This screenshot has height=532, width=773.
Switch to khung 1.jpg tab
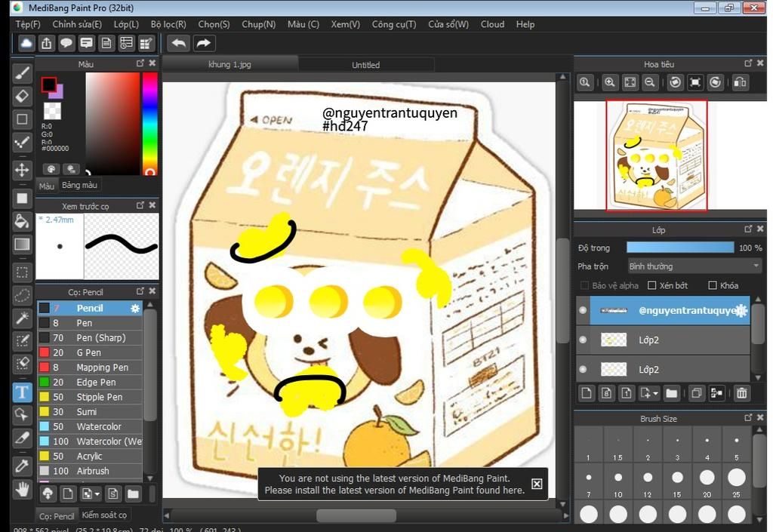(x=229, y=65)
